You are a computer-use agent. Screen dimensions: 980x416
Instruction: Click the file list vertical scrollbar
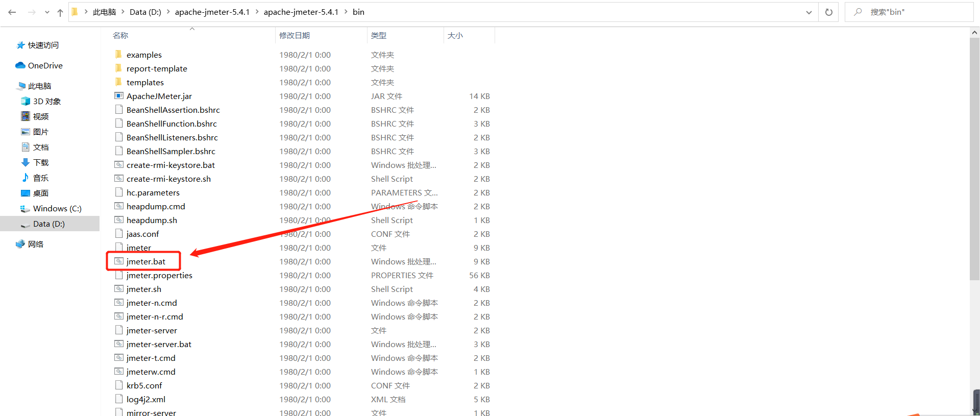974,158
